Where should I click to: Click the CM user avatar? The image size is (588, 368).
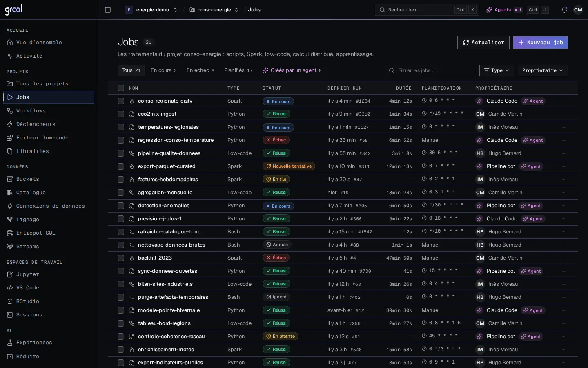(578, 10)
